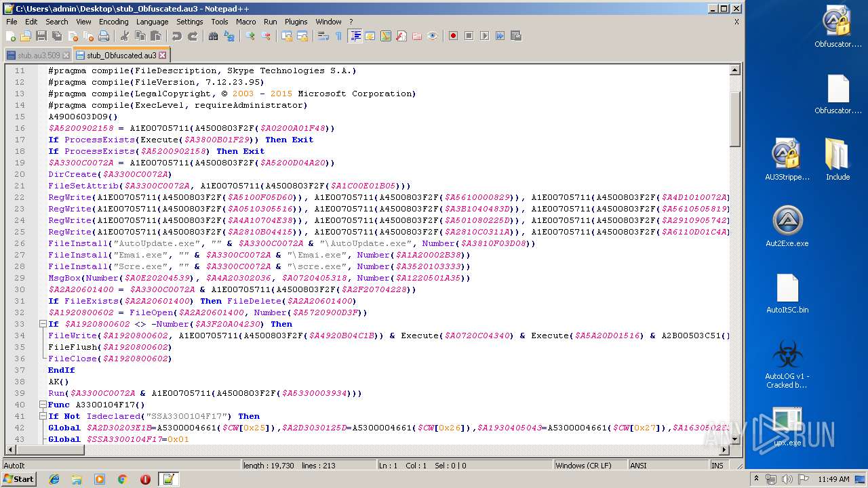
Task: Click the Cut scissors icon
Action: (124, 36)
